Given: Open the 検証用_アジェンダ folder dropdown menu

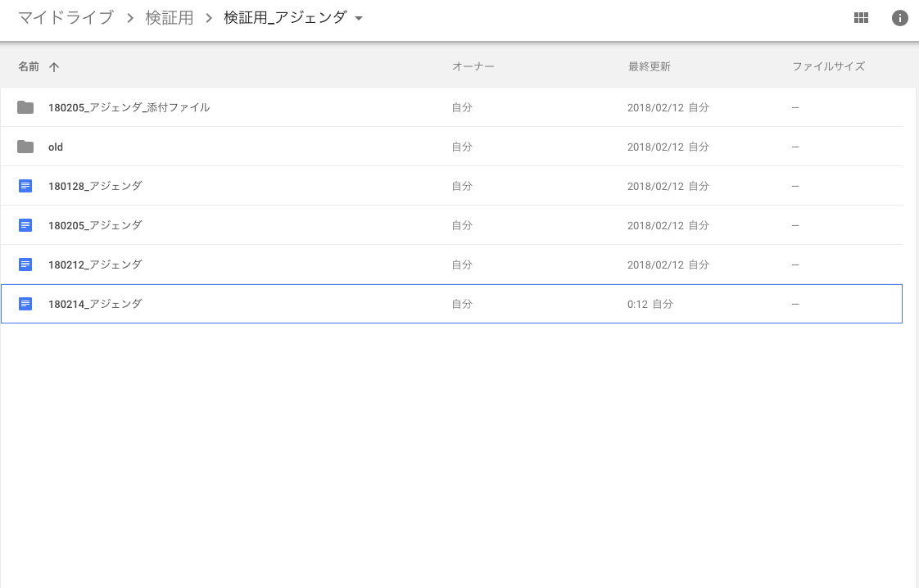Looking at the screenshot, I should [359, 19].
